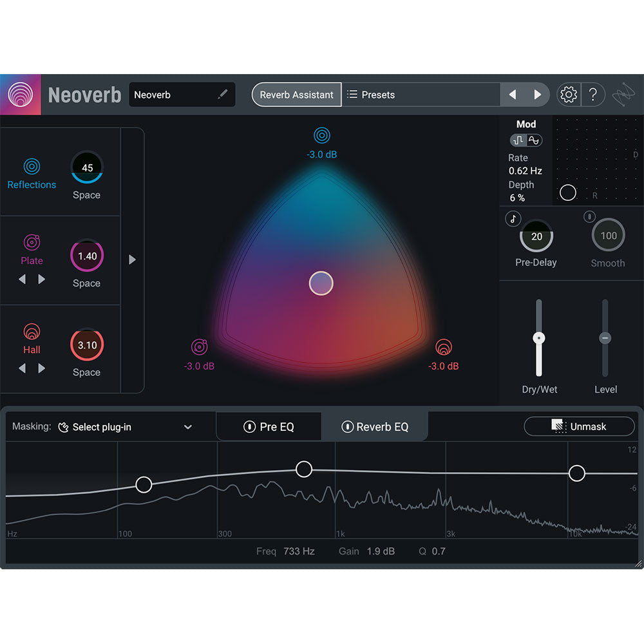Switch to the Pre EQ tab
Screen dimensions: 644x644
[x=269, y=426]
